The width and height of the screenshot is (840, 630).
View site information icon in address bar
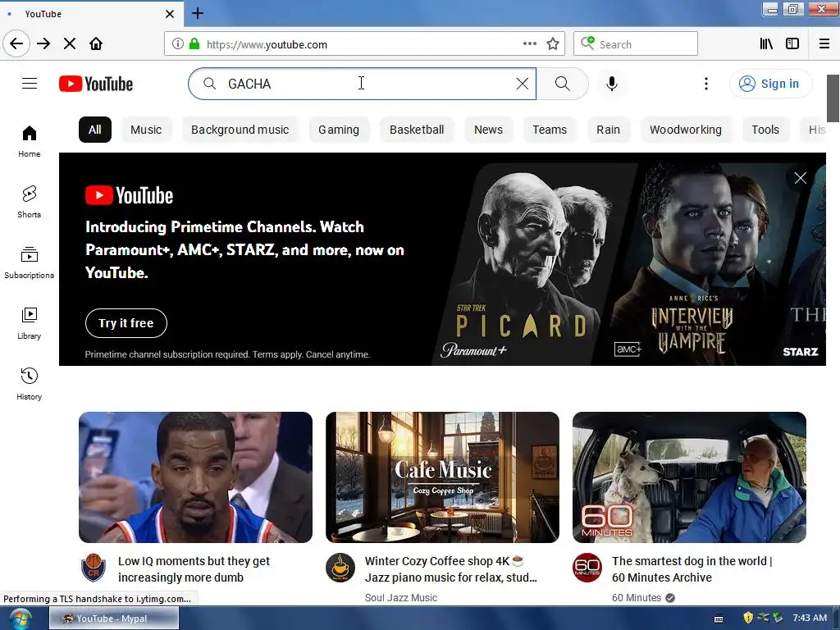(x=178, y=44)
